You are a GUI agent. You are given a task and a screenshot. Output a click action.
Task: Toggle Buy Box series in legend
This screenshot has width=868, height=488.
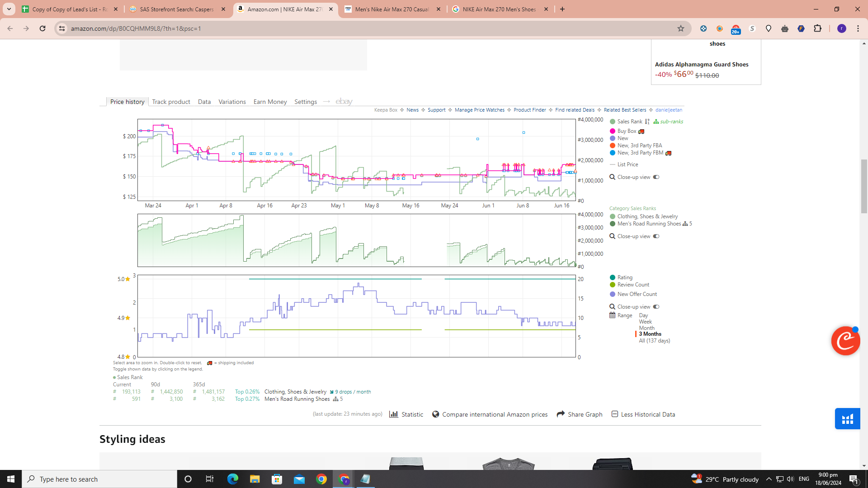click(626, 131)
